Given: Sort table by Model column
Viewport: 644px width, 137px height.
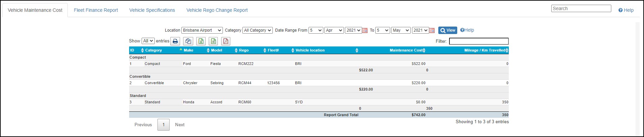Looking at the screenshot, I should point(224,50).
